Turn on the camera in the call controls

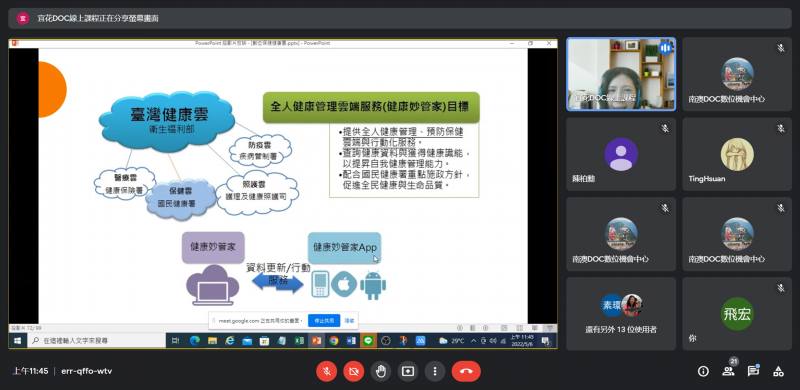[x=354, y=372]
